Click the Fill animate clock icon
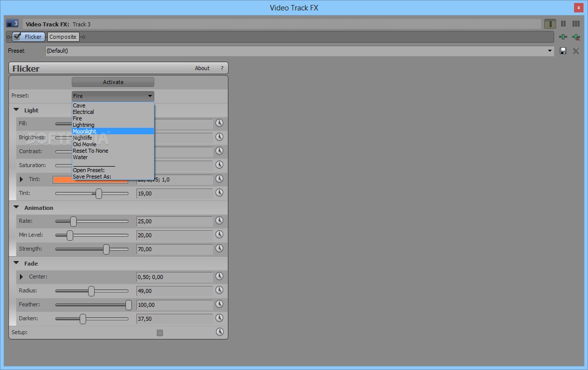Viewport: 588px width, 370px height. [220, 123]
